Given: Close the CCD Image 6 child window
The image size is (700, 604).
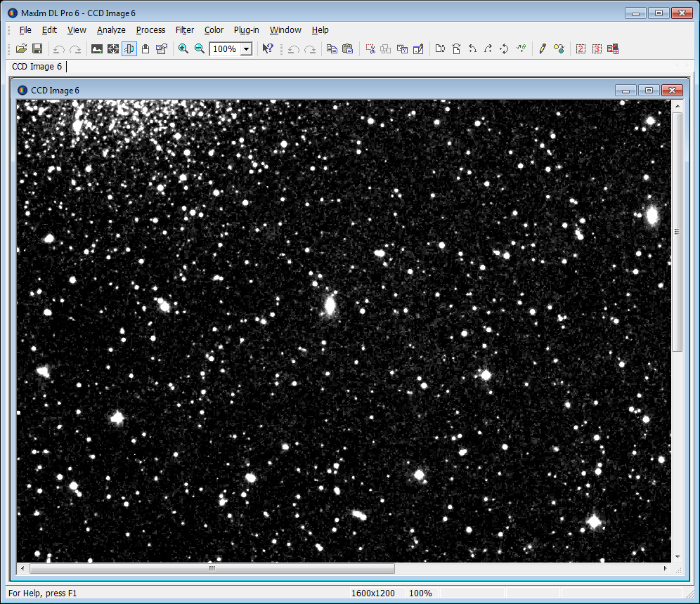Looking at the screenshot, I should 672,91.
